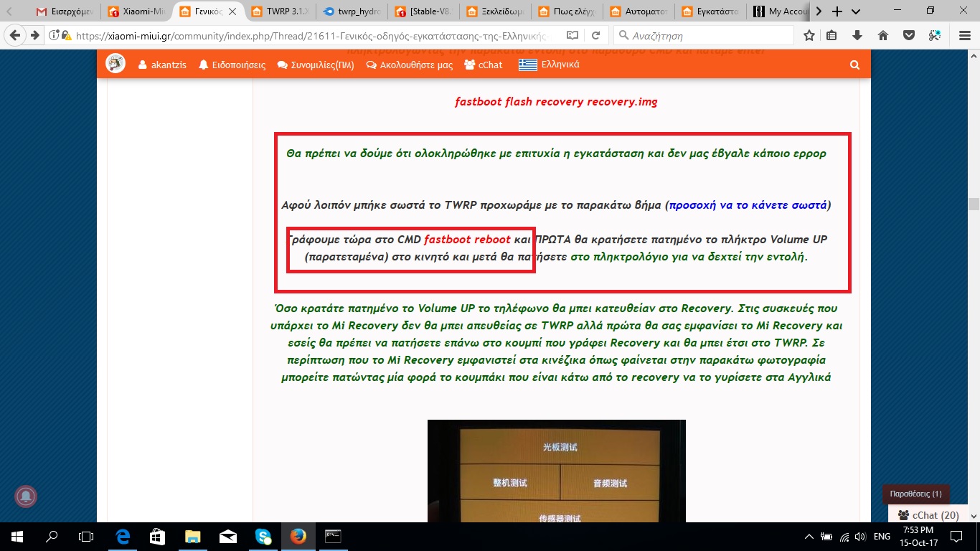Open the Mail app on taskbar

(x=228, y=537)
